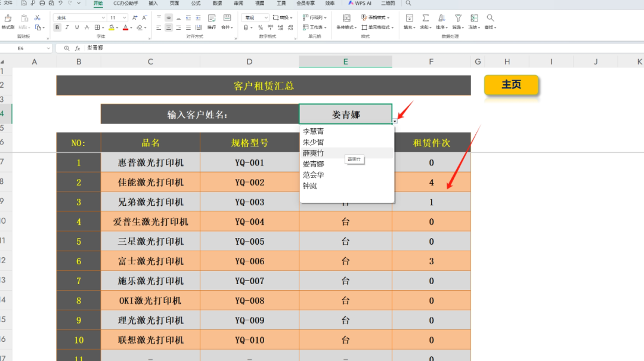Click the yellow fill color swatch
The height and width of the screenshot is (361, 644).
112,27
